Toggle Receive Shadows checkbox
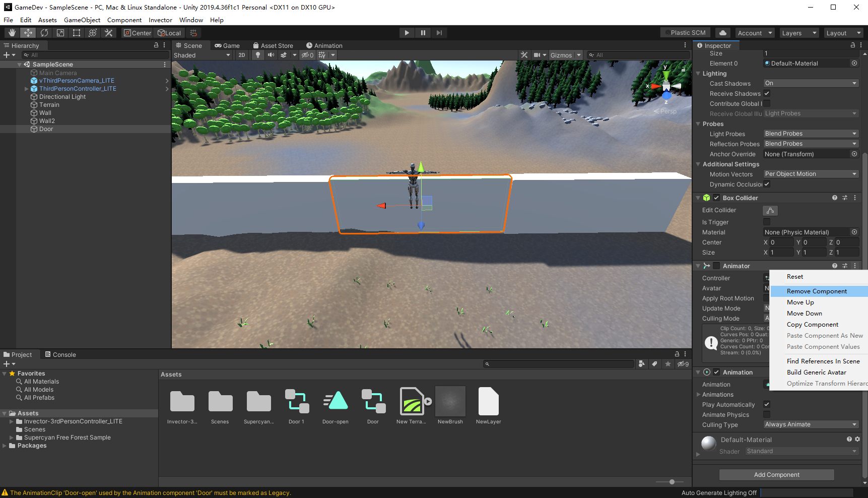Viewport: 868px width, 498px height. click(x=767, y=93)
